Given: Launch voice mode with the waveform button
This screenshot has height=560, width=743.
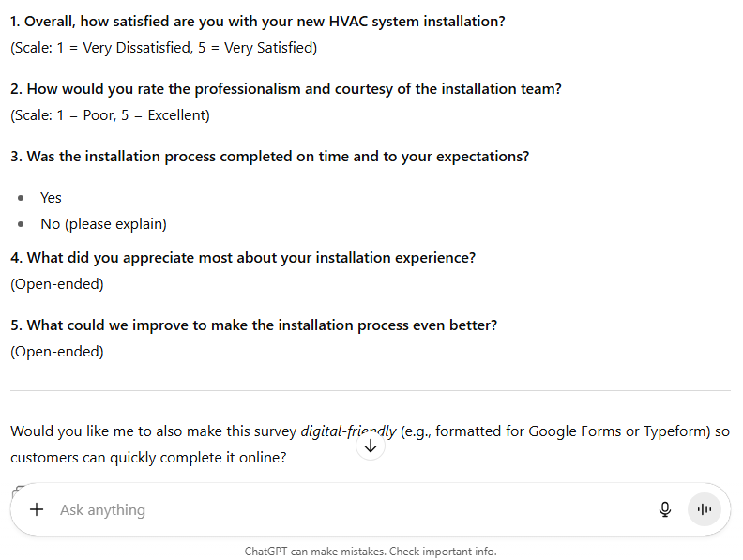Looking at the screenshot, I should [705, 509].
